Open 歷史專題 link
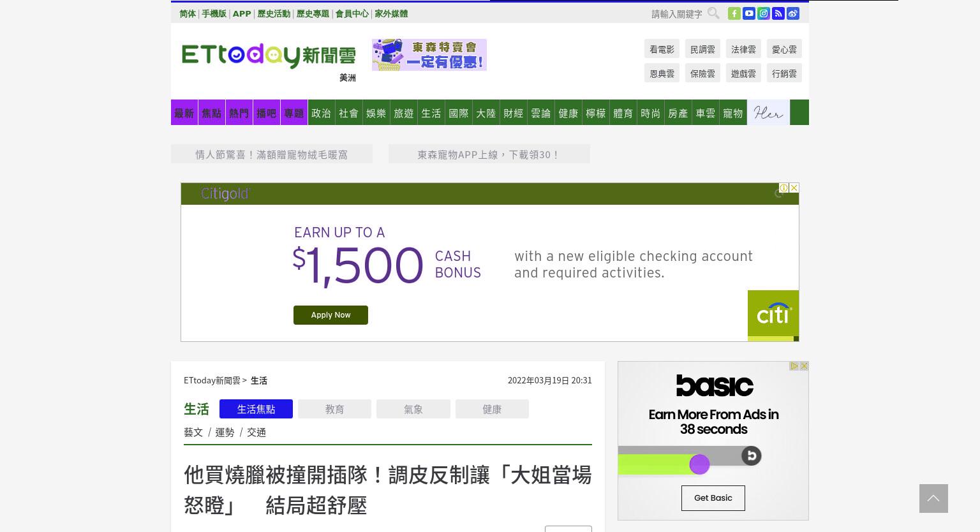This screenshot has height=532, width=980. (313, 13)
